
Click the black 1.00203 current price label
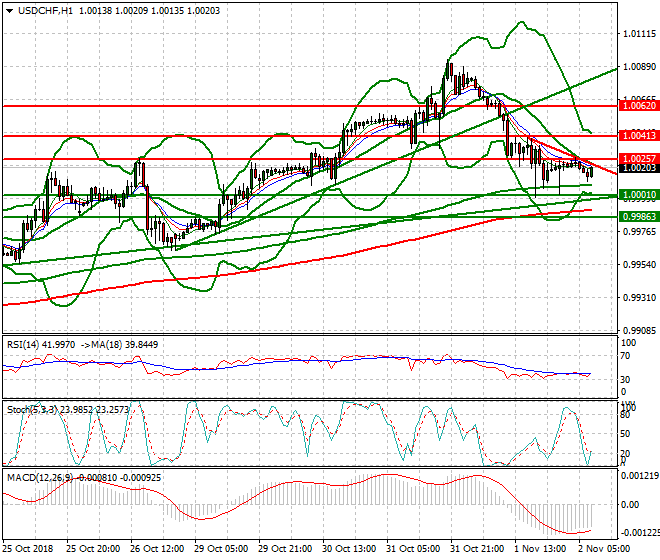(x=639, y=168)
